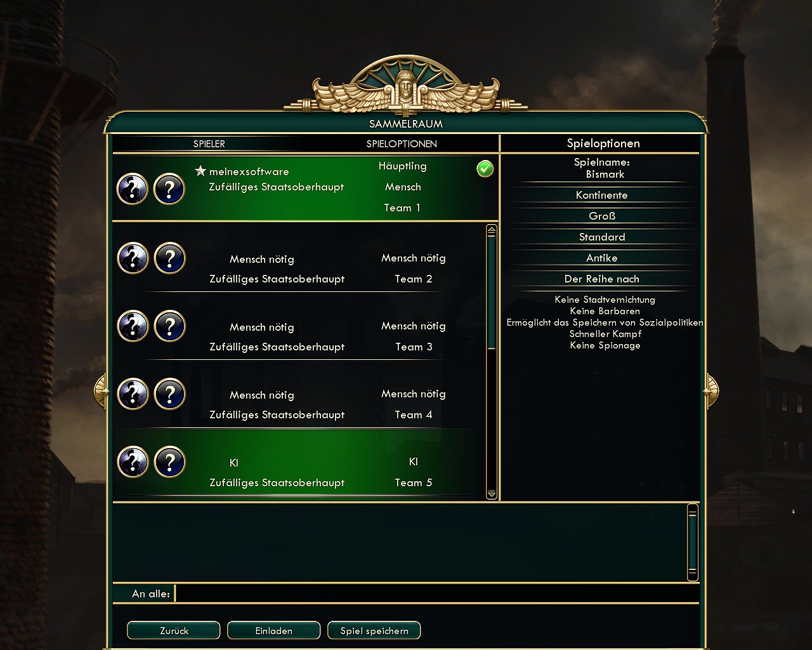
Task: Click golden arrow ornament on right edge
Action: [711, 391]
